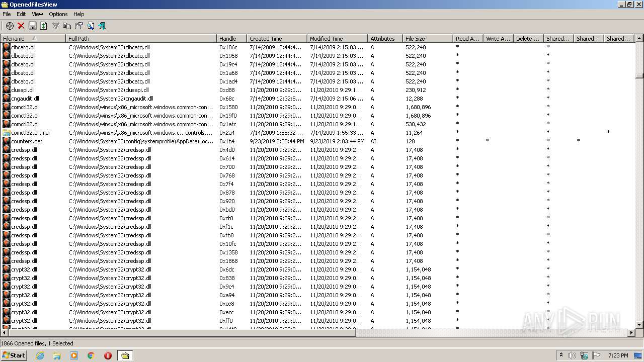The height and width of the screenshot is (362, 644).
Task: Click the Read A... column header
Action: [468, 38]
